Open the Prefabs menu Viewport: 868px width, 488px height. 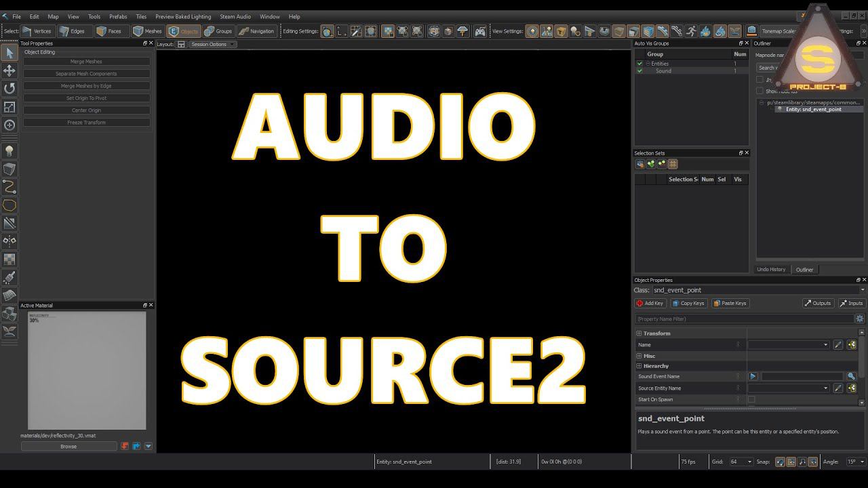[x=118, y=16]
